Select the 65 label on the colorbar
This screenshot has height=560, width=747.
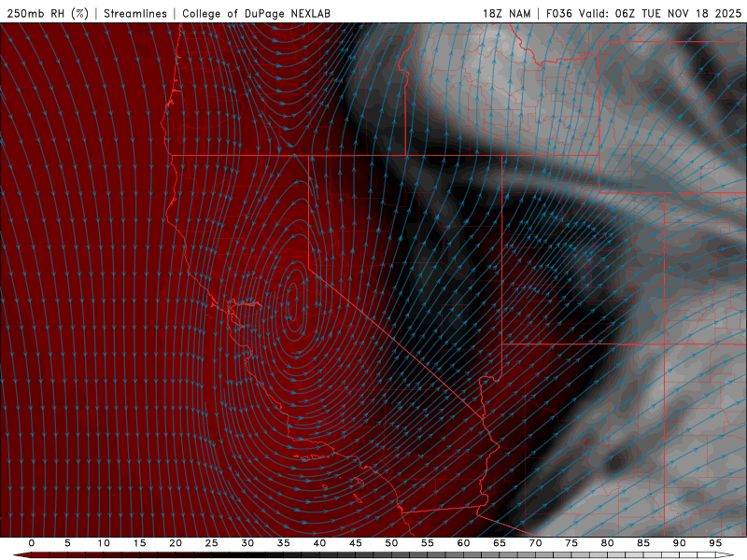click(500, 543)
